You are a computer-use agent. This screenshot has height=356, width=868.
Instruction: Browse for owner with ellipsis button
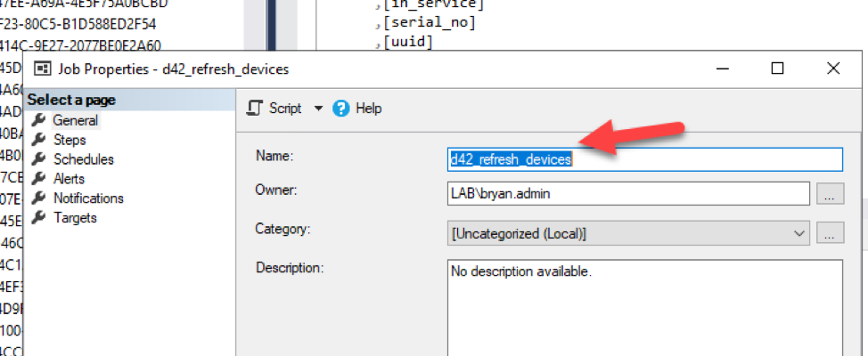click(x=830, y=194)
